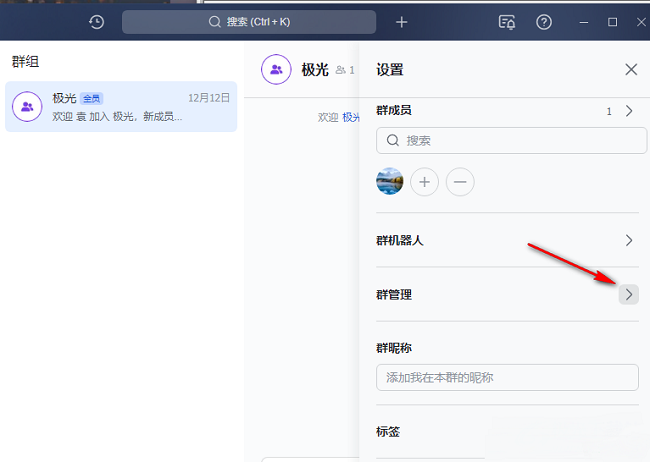Click the search bar (Ctrl+K)
This screenshot has height=462, width=650.
click(249, 22)
